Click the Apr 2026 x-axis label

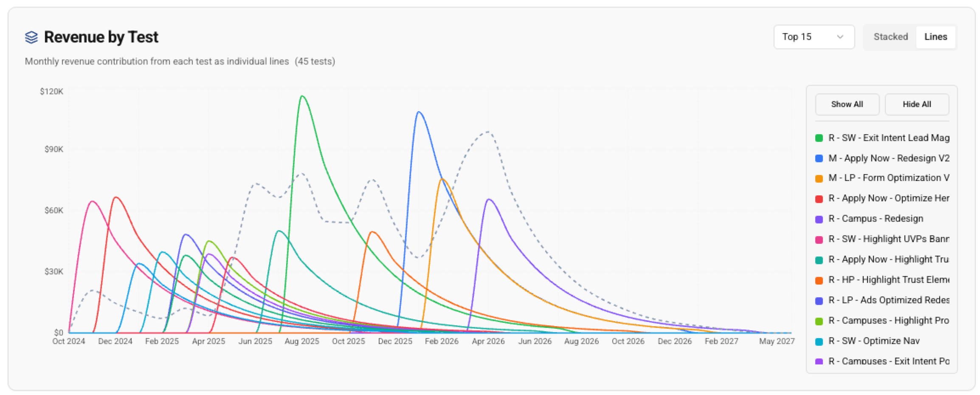488,341
